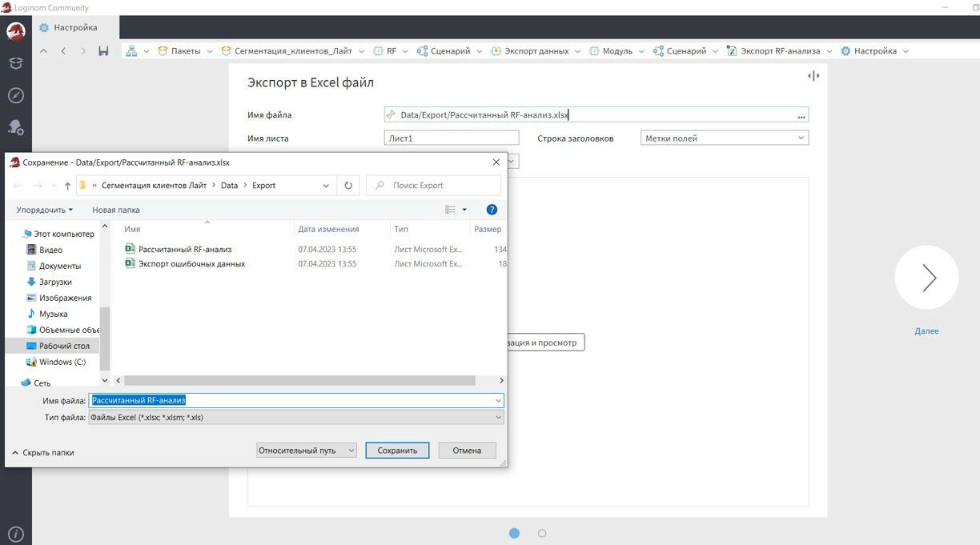
Task: Click the Сохранить button
Action: (397, 451)
